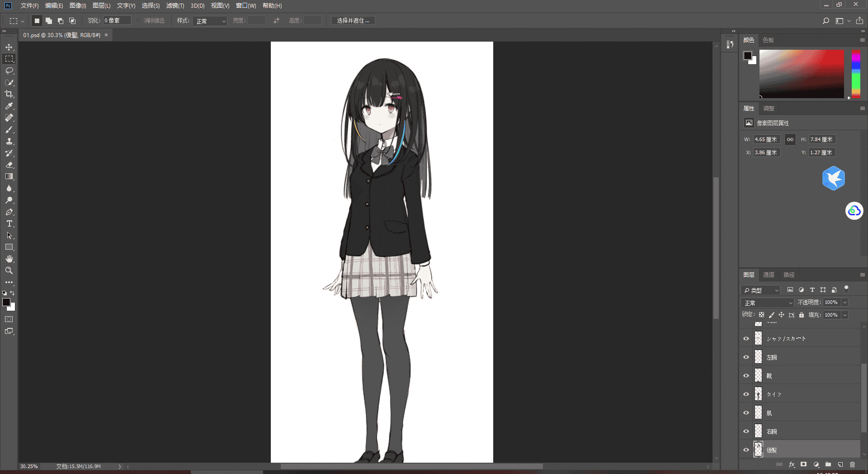
Task: Hide the 左腕 layer
Action: (746, 357)
